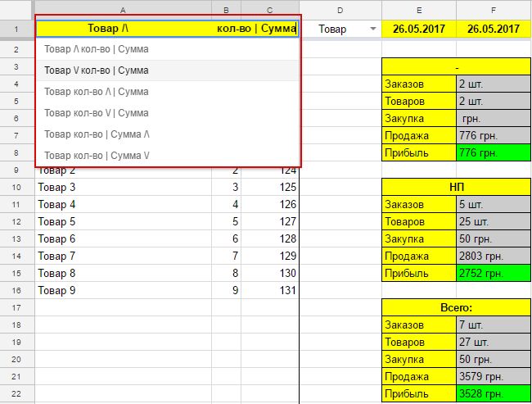Choose 'Товар кол-во /\ | Сумма' option
Screen dimensions: 532x404
169,92
